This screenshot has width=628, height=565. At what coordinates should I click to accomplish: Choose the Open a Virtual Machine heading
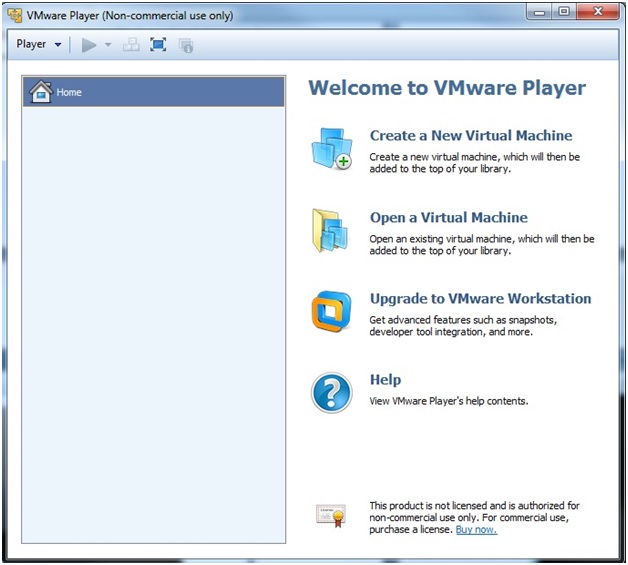click(449, 217)
